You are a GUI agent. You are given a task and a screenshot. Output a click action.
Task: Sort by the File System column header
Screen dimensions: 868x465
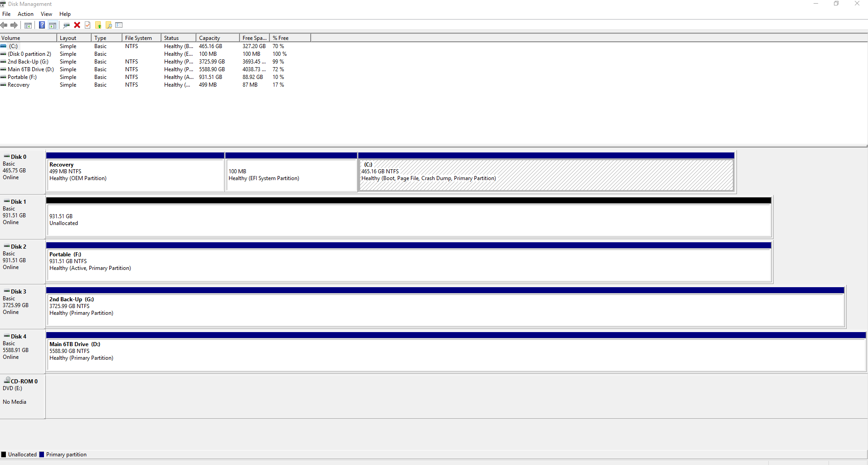coord(141,38)
